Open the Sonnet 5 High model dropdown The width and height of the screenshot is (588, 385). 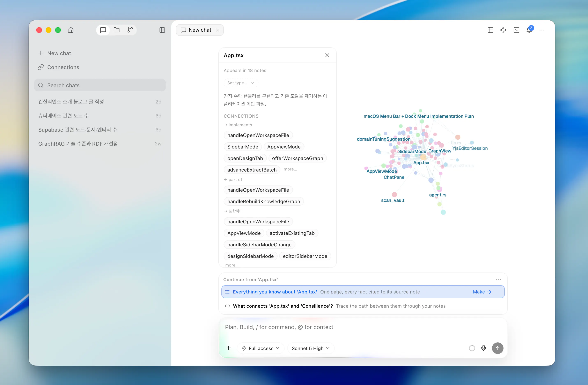coord(311,348)
